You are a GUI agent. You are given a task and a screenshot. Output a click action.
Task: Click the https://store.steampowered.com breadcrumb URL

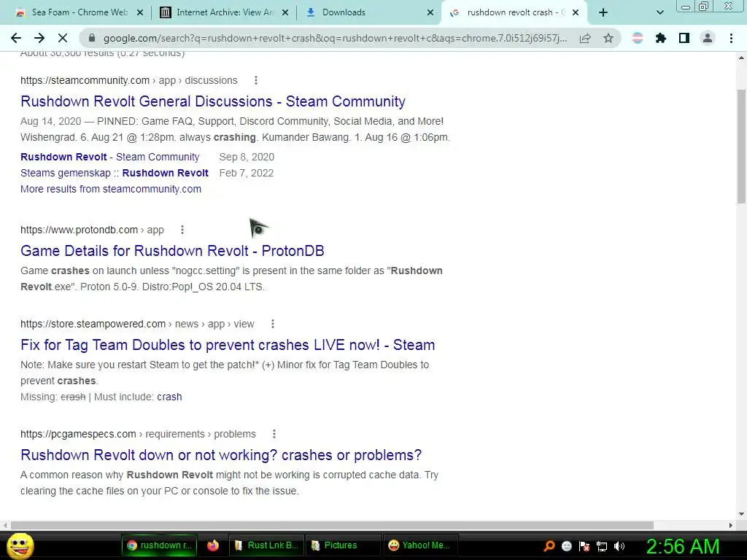point(93,324)
